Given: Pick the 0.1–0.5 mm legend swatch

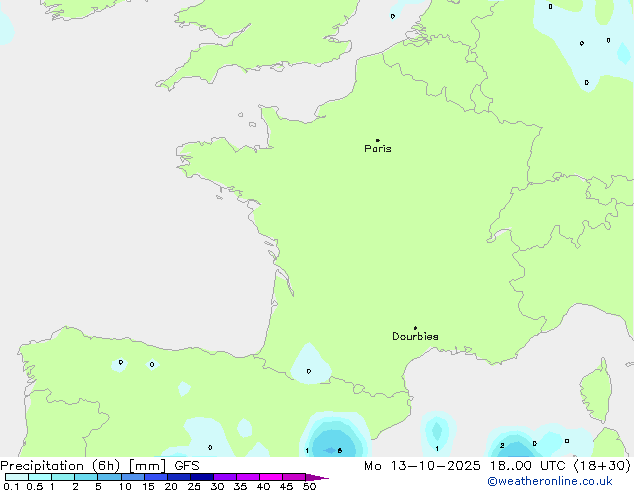Looking at the screenshot, I should 17,477.
